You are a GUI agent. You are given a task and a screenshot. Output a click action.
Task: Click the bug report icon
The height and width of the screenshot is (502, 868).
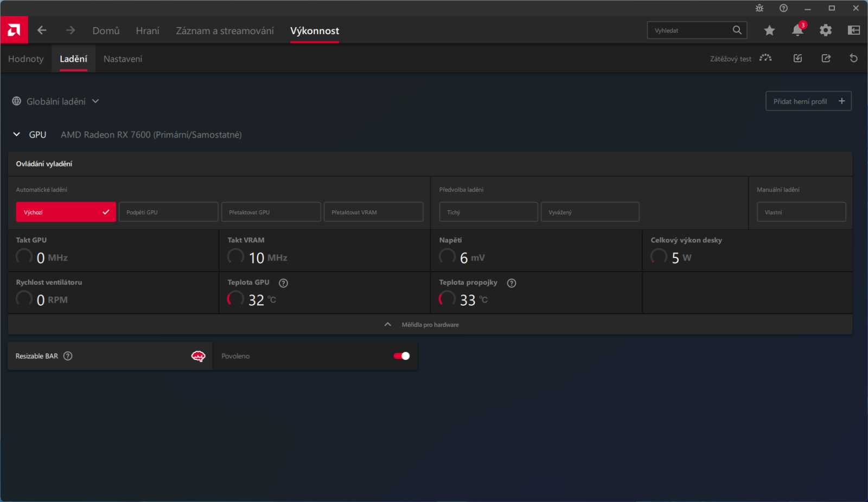click(x=759, y=8)
